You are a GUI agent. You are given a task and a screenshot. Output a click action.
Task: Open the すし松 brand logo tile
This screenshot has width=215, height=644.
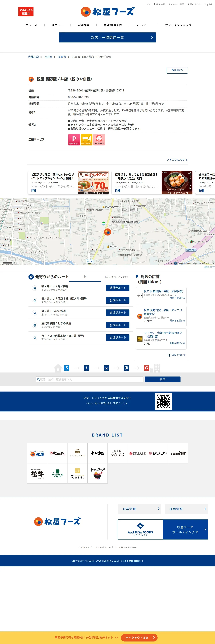97,454
